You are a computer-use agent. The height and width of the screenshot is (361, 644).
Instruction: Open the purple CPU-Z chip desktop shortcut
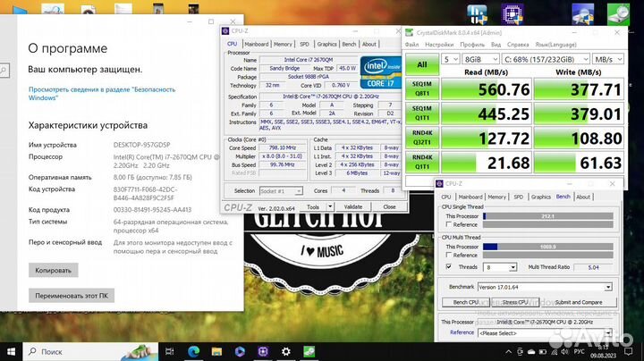[x=512, y=14]
